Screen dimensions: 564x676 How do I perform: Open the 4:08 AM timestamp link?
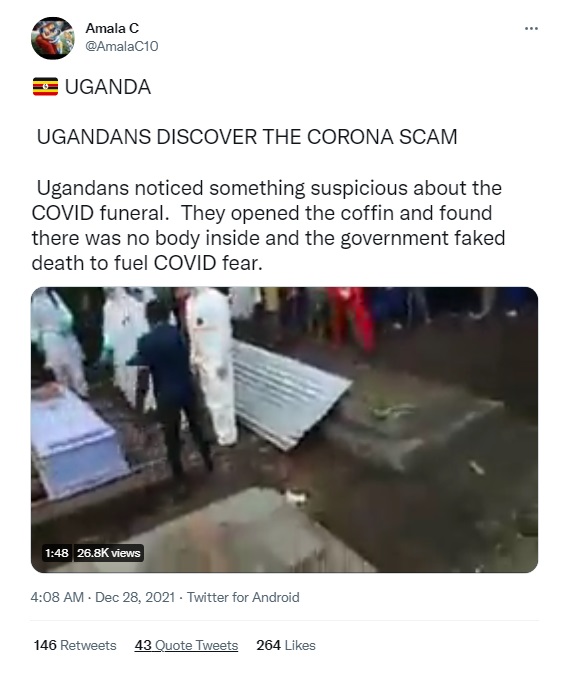(57, 597)
